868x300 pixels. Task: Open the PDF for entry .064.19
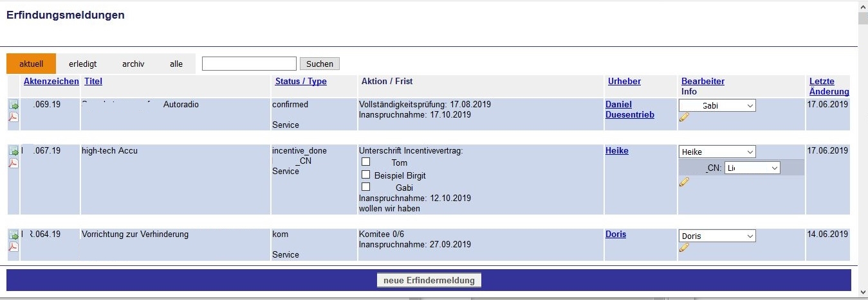click(x=14, y=247)
